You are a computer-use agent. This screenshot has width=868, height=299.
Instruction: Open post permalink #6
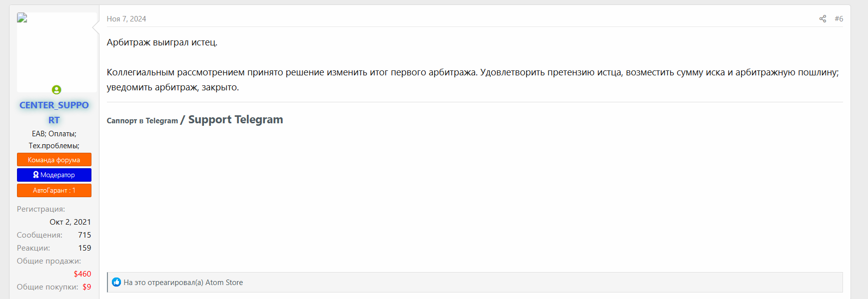(839, 18)
